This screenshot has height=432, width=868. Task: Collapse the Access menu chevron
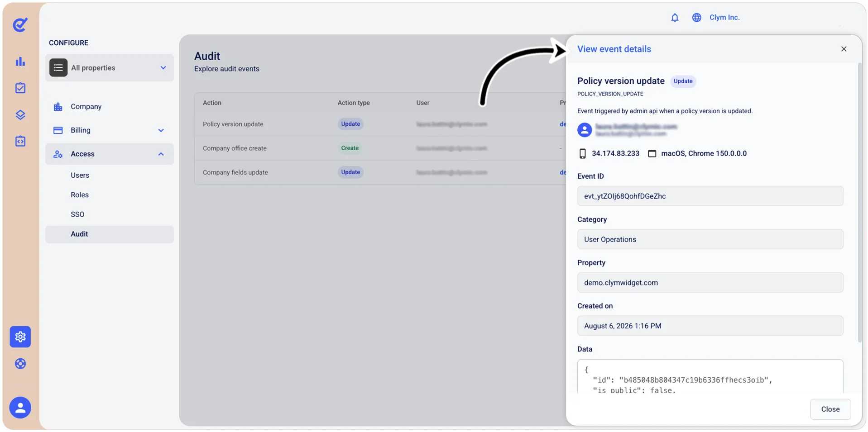[x=161, y=154]
